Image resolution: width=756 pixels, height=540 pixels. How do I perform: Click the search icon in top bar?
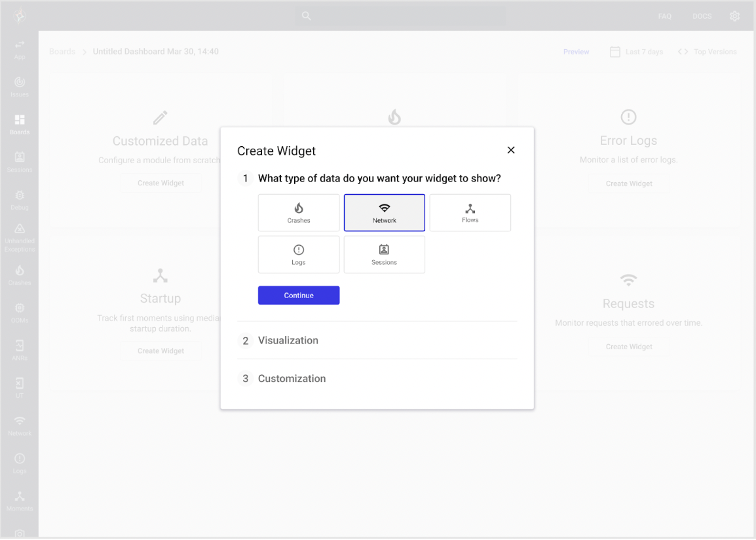coord(306,16)
